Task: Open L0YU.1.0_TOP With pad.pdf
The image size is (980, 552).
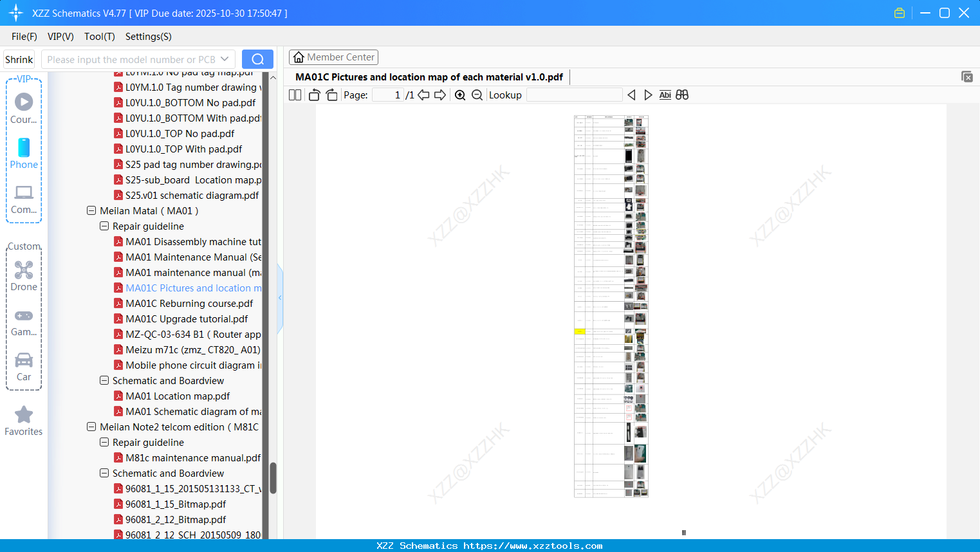Action: [x=178, y=149]
